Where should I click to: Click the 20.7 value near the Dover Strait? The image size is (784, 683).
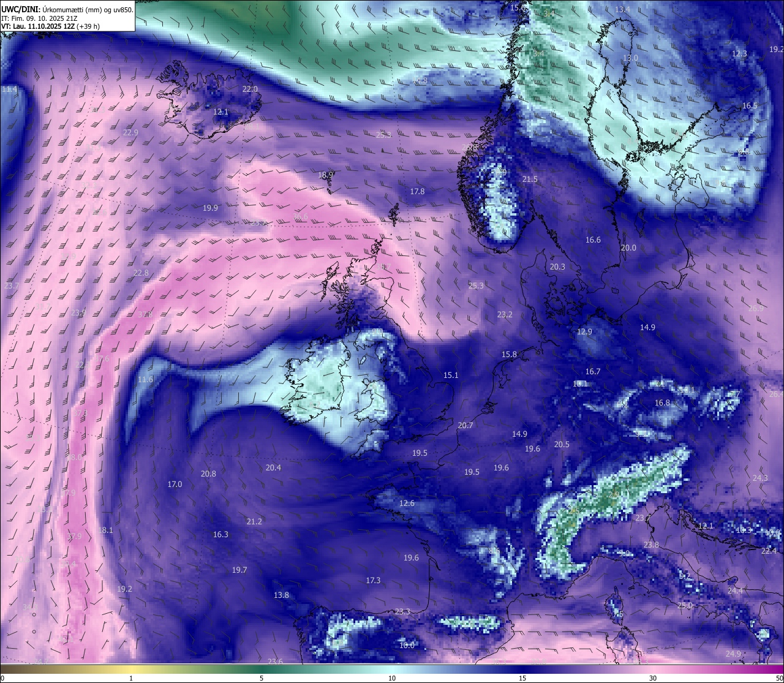coord(466,425)
